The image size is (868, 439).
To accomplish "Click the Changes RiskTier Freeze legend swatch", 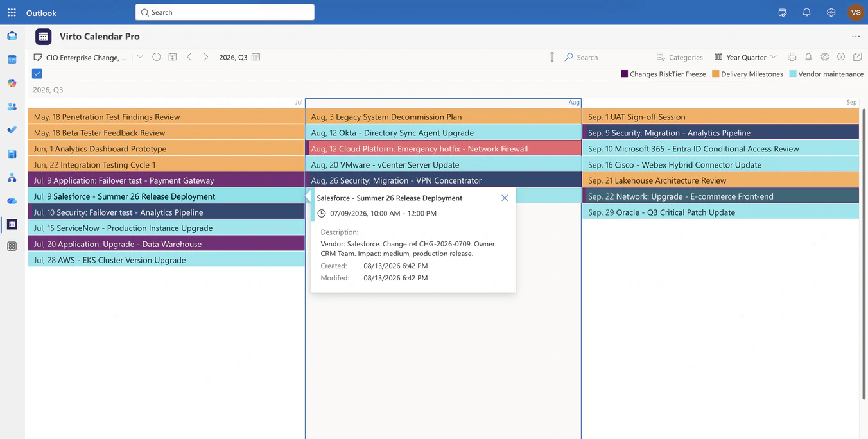I will (624, 74).
